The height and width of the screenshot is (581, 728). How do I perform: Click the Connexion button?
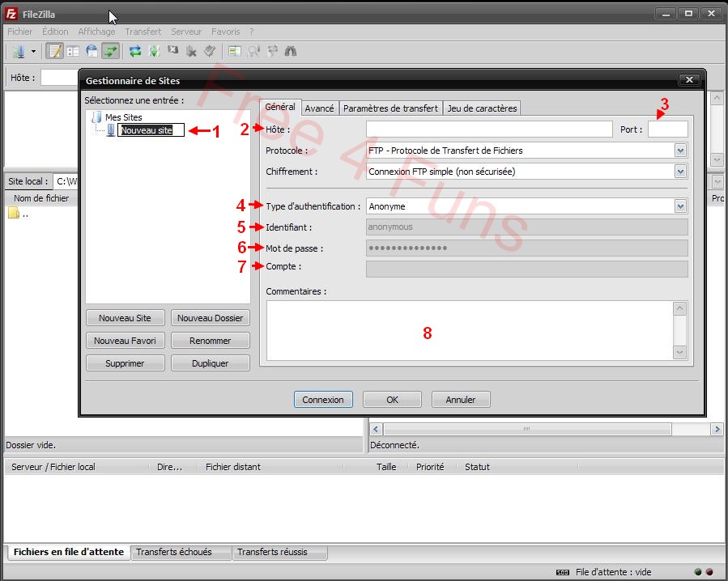click(323, 399)
